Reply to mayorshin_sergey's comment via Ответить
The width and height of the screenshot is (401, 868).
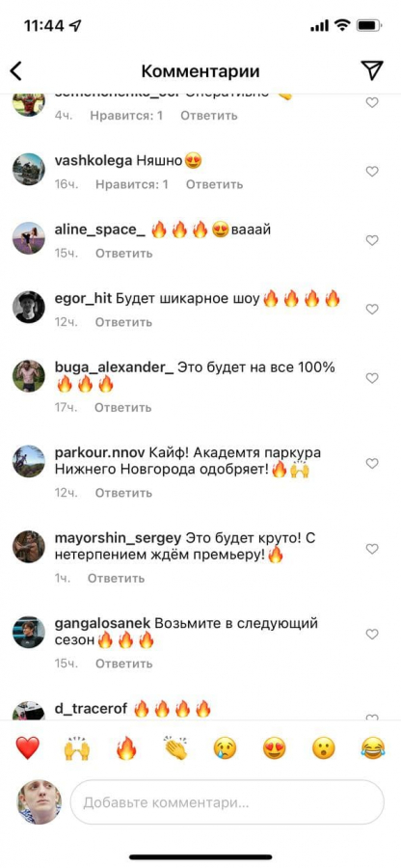point(116,578)
